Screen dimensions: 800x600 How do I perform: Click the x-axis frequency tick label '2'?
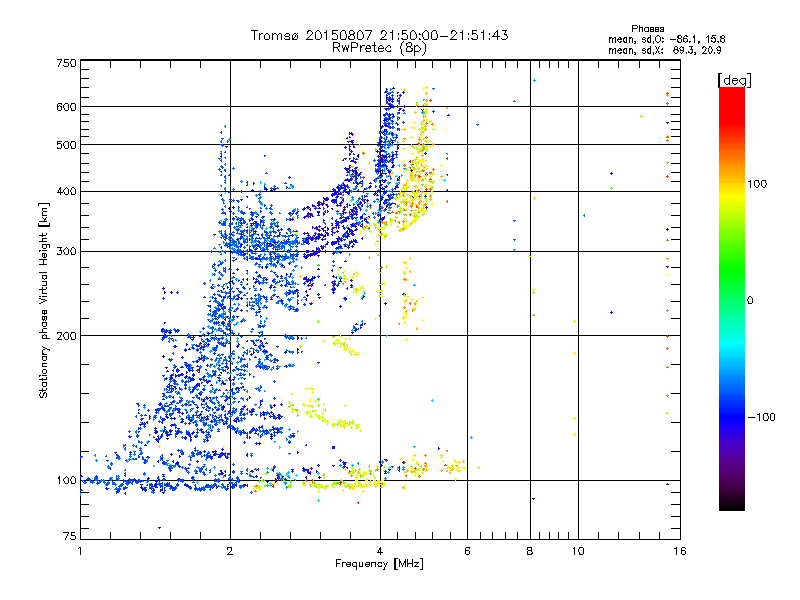coord(230,551)
